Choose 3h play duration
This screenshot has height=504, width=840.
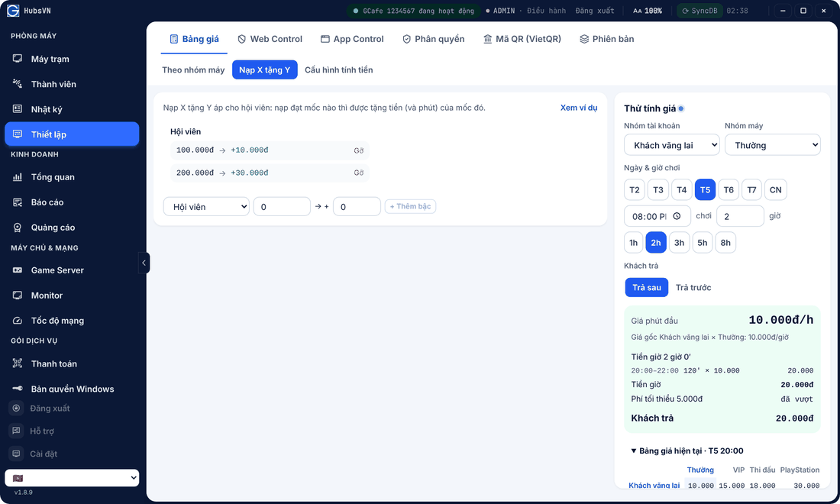[680, 243]
